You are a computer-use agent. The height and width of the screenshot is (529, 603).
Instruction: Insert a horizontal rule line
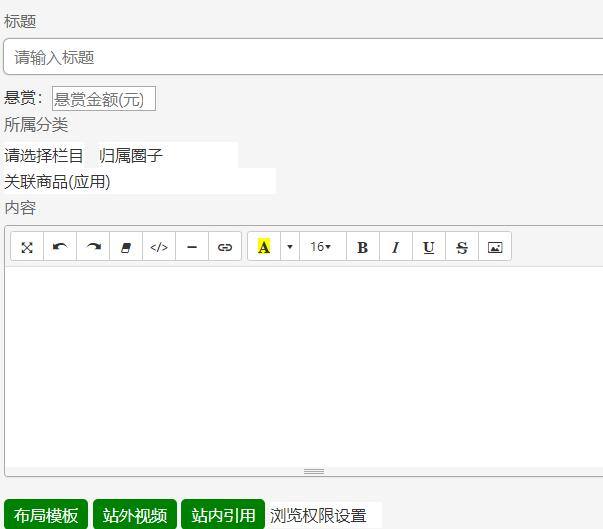click(x=192, y=247)
